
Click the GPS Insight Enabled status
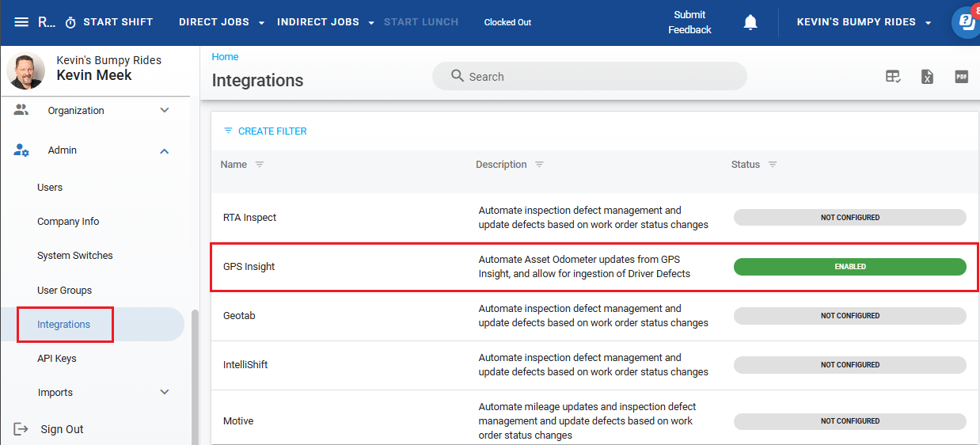pos(849,267)
